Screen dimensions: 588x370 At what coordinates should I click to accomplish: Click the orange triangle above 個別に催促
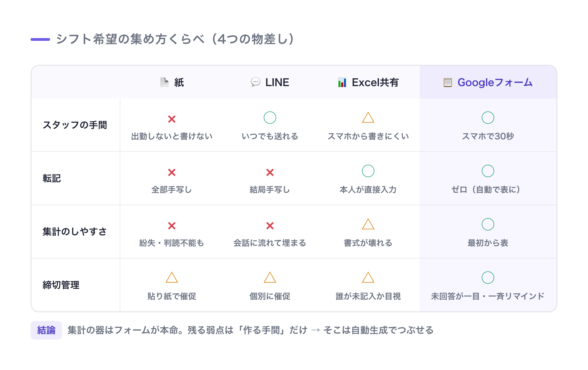click(x=270, y=277)
